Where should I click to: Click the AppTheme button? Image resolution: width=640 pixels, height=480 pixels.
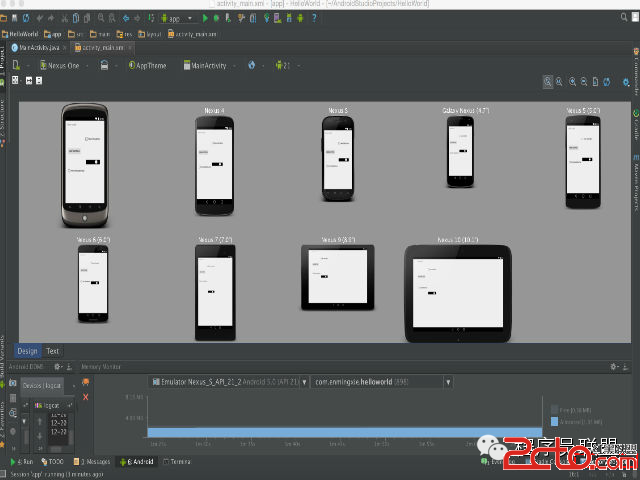pos(148,66)
